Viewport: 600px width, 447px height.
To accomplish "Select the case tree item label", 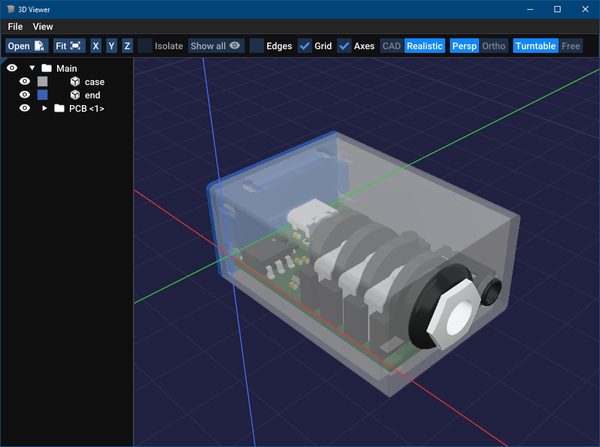I will click(95, 82).
